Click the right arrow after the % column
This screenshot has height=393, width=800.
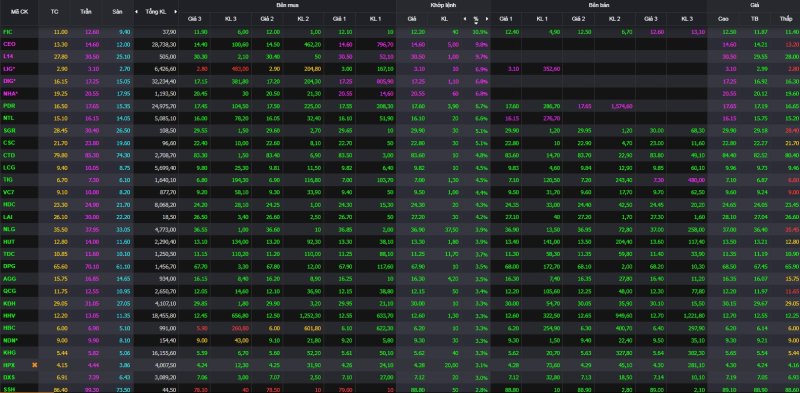487,19
